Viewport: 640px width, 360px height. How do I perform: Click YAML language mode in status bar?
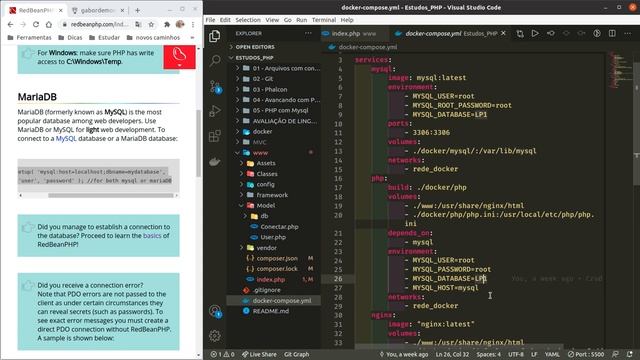pyautogui.click(x=552, y=354)
